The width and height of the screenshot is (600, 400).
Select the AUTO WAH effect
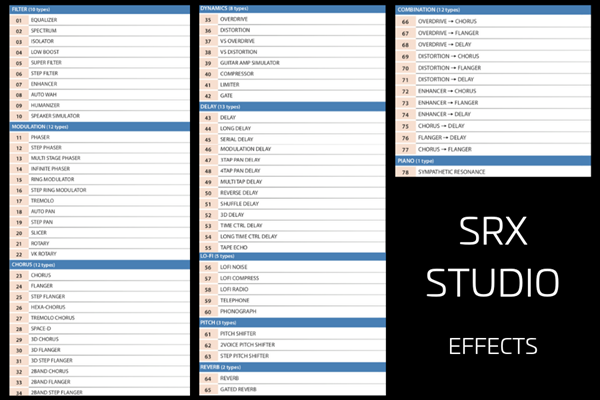click(x=99, y=95)
